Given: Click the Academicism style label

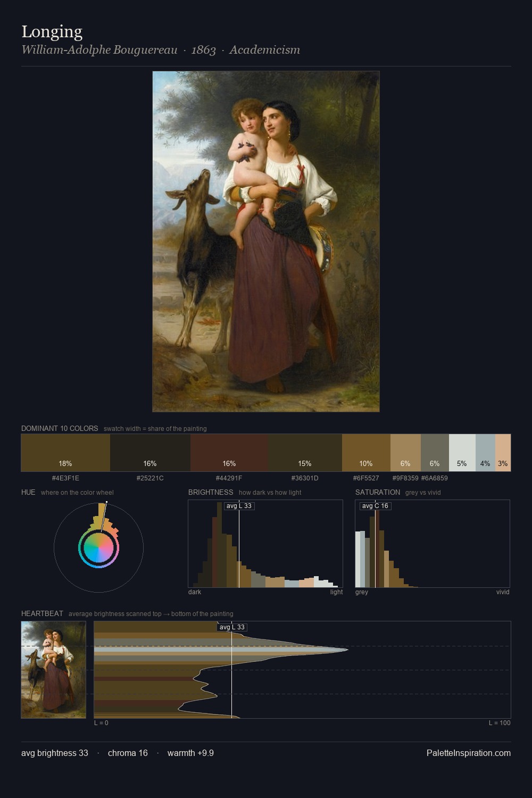Looking at the screenshot, I should pyautogui.click(x=264, y=50).
